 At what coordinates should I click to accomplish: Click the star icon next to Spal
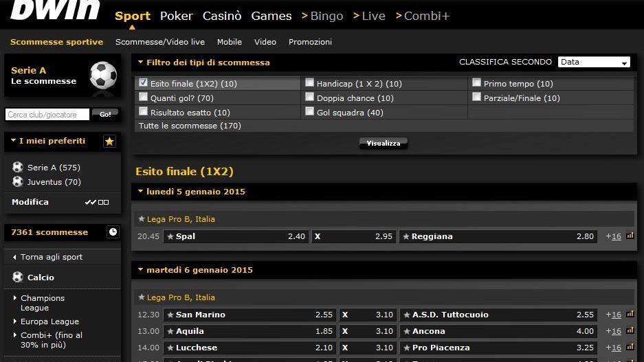point(170,236)
